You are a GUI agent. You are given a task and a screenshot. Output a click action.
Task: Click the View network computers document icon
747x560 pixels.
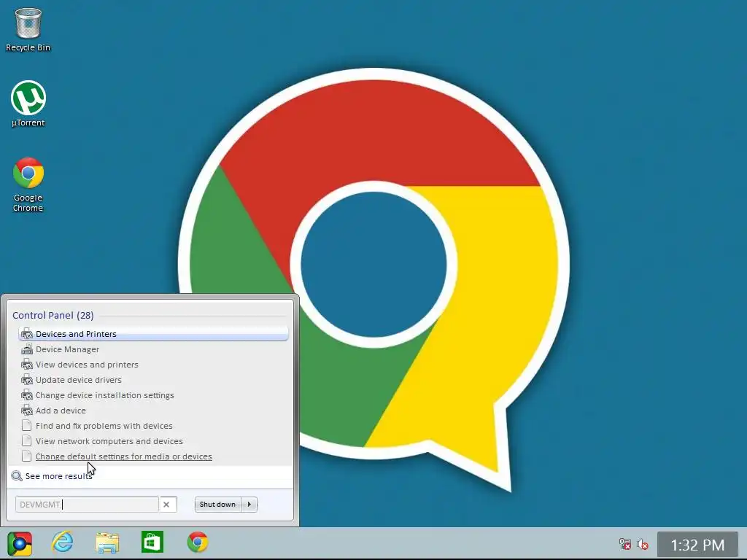pos(27,441)
